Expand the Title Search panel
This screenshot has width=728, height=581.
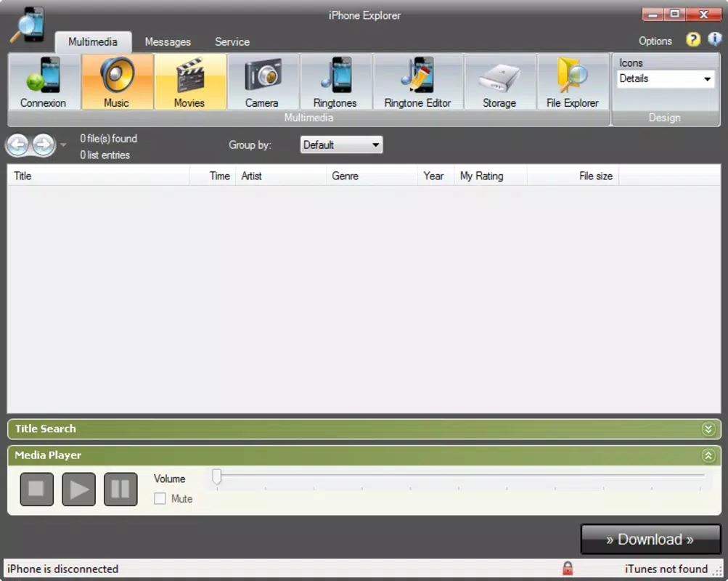708,429
